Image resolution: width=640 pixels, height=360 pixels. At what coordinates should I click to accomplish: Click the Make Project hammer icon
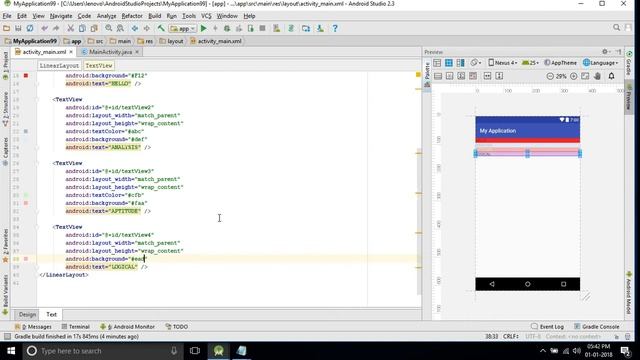(x=161, y=28)
